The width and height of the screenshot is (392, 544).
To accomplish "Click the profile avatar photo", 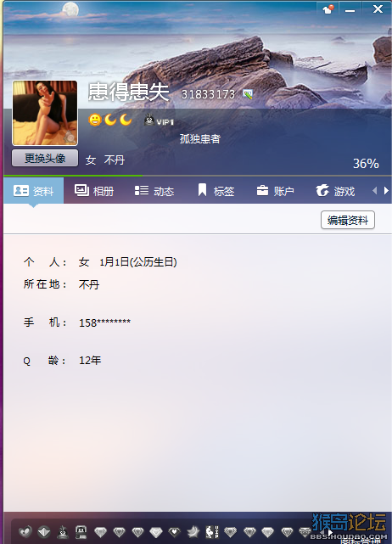I will (45, 113).
